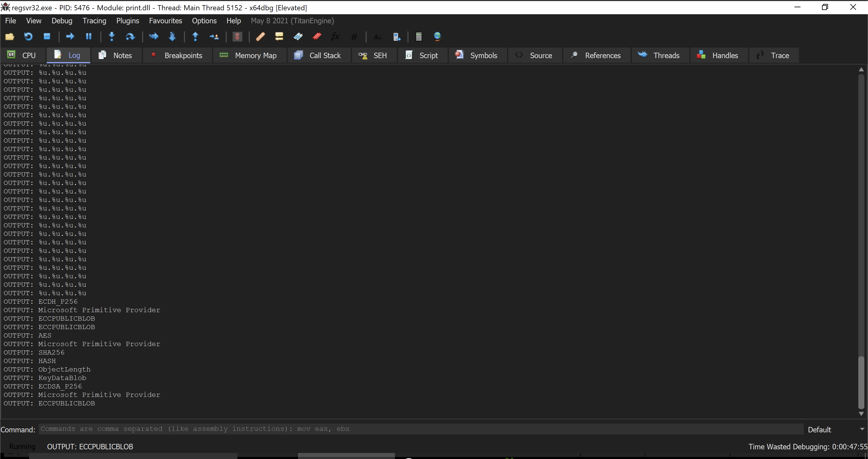Open the Memory Map tab
The height and width of the screenshot is (459, 868).
click(250, 56)
